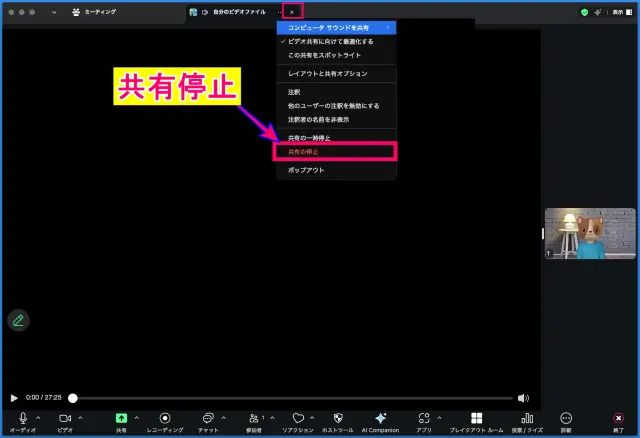Expand video options arrow next to camera
This screenshot has width=640, height=438.
point(80,417)
